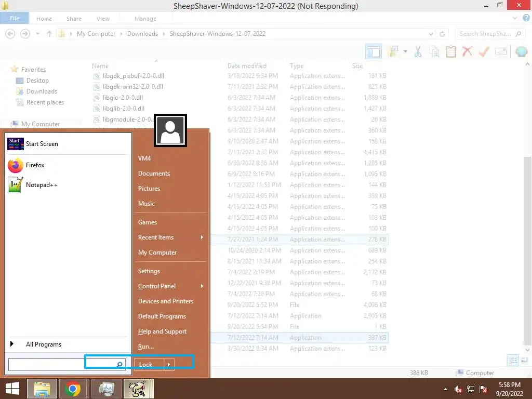
Task: Open Help and Support
Action: (162, 331)
